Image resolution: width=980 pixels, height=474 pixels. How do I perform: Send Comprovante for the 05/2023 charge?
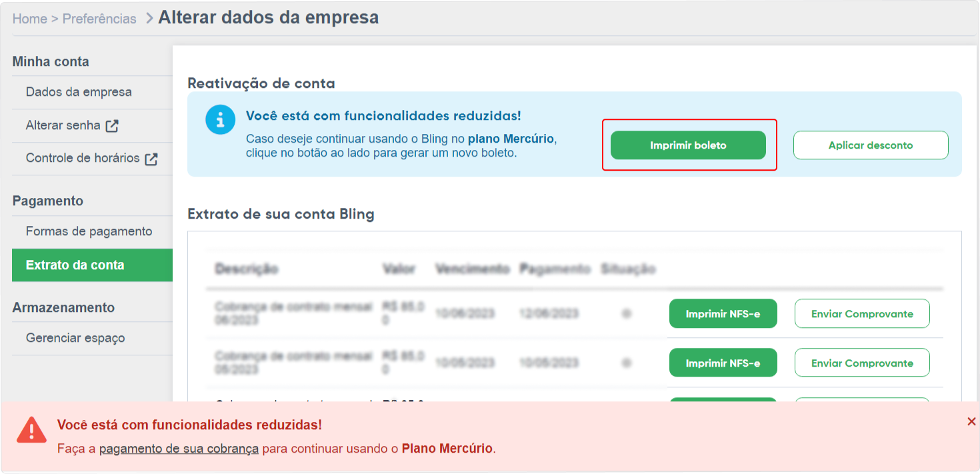pos(862,363)
